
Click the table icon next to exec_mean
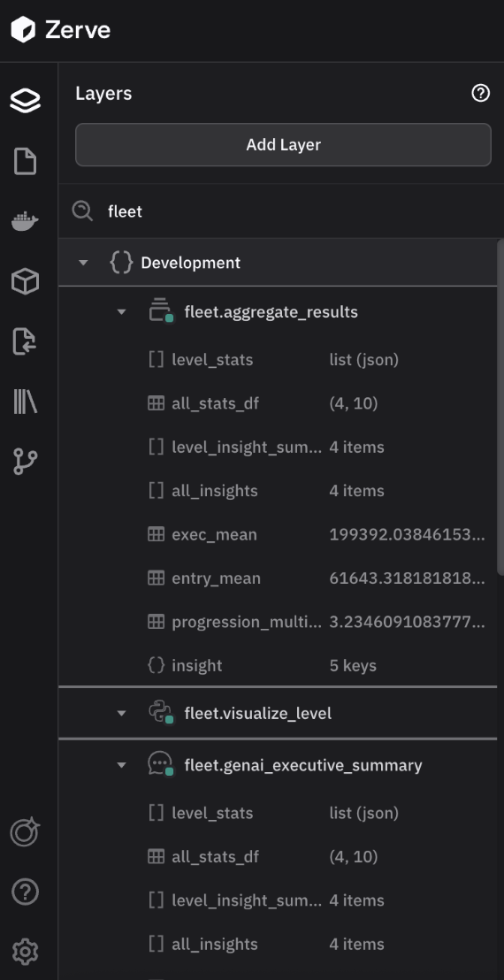pyautogui.click(x=157, y=534)
